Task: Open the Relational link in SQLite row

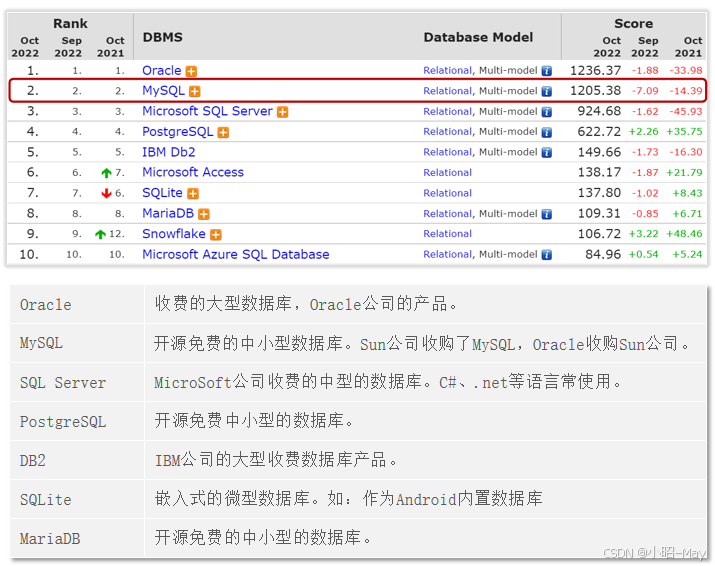Action: [x=447, y=193]
